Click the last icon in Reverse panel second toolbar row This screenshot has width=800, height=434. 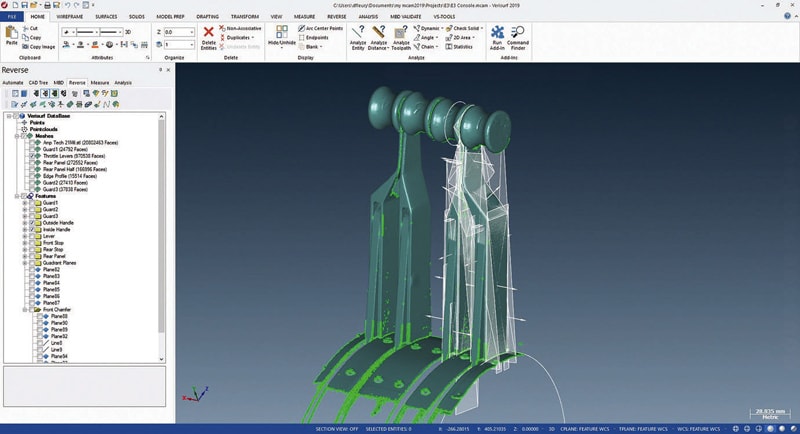116,104
